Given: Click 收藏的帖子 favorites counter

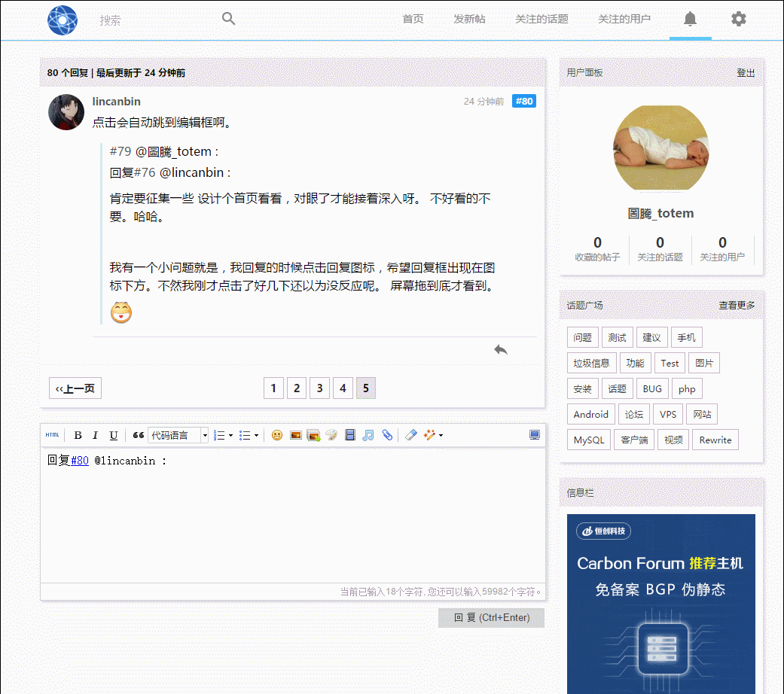Looking at the screenshot, I should [597, 249].
